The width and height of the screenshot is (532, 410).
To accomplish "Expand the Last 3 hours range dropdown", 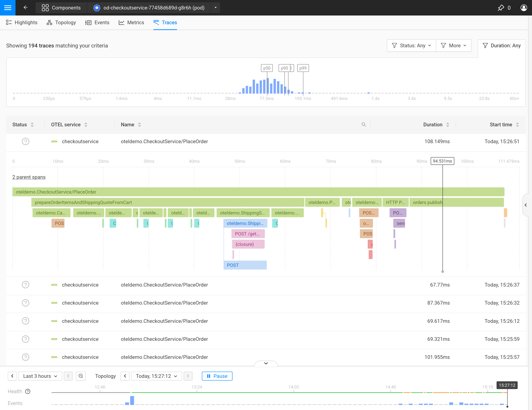I will tap(40, 376).
